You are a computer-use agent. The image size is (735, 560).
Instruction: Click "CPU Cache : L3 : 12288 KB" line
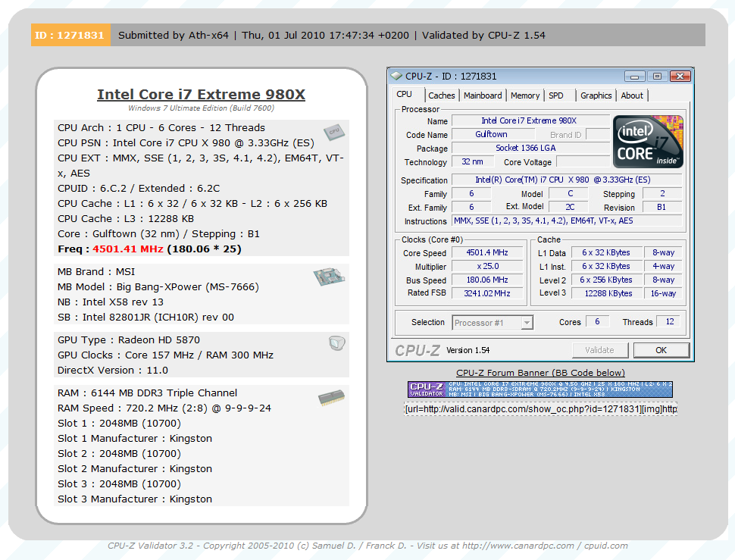coord(126,218)
